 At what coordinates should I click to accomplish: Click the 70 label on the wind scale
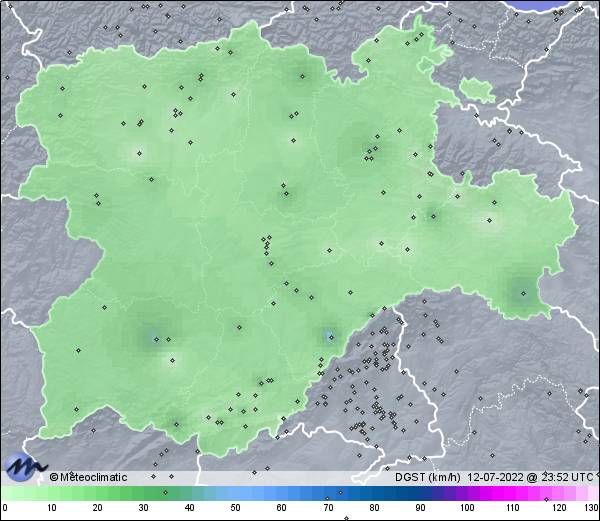(x=328, y=508)
